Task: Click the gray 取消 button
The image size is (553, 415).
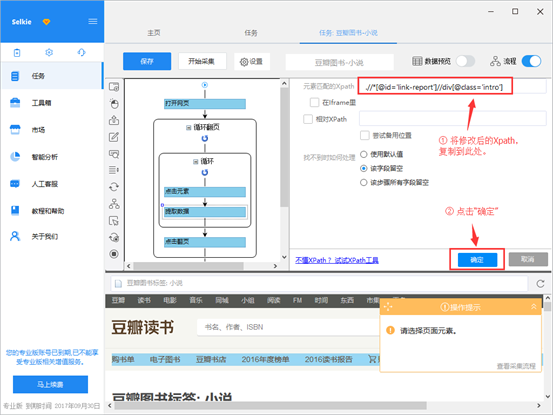Action: pos(528,260)
